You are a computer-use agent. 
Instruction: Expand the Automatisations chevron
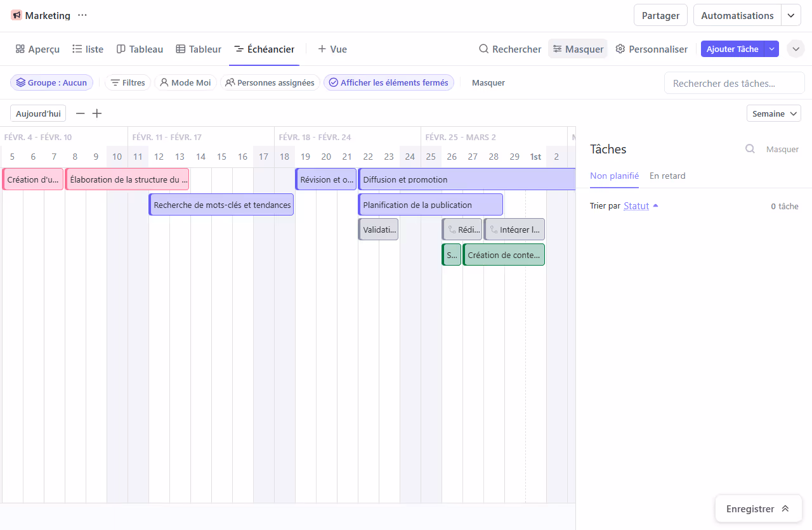790,15
